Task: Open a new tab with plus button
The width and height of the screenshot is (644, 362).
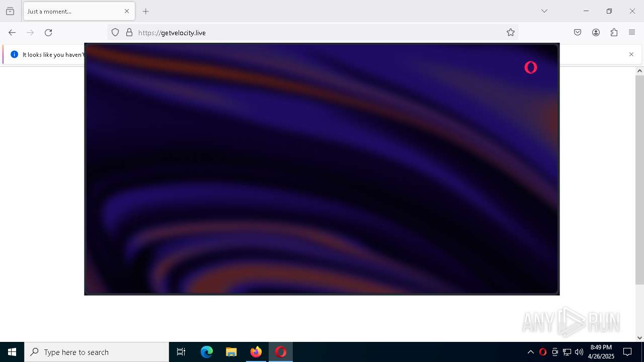Action: (146, 11)
